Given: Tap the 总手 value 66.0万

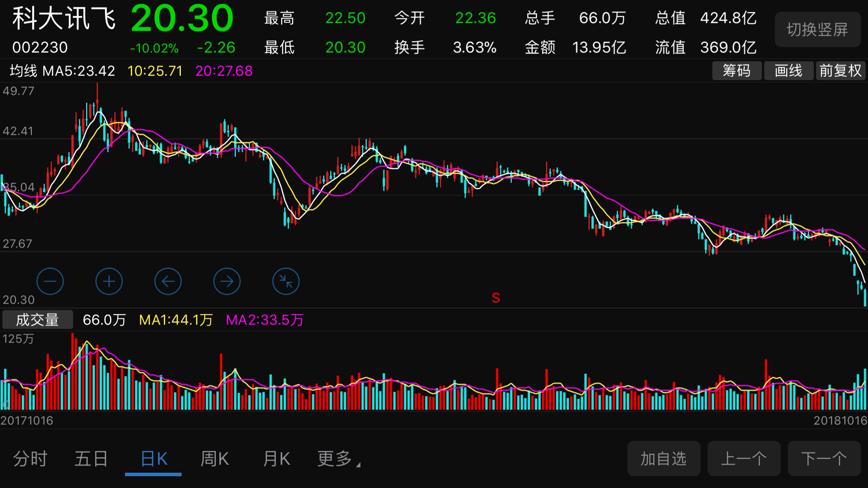Looking at the screenshot, I should (602, 18).
